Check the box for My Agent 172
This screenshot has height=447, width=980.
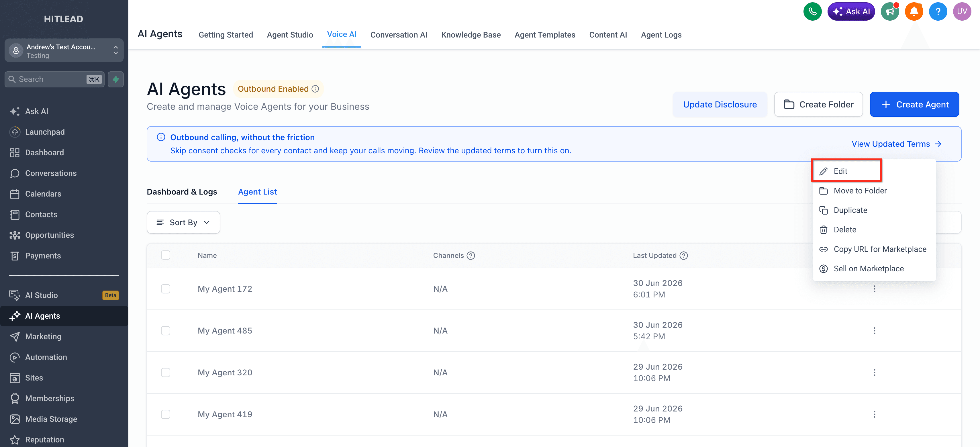[x=166, y=289]
